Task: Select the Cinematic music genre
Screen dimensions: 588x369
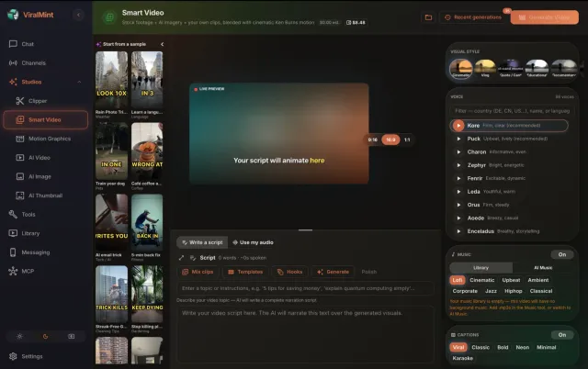Action: click(x=481, y=280)
